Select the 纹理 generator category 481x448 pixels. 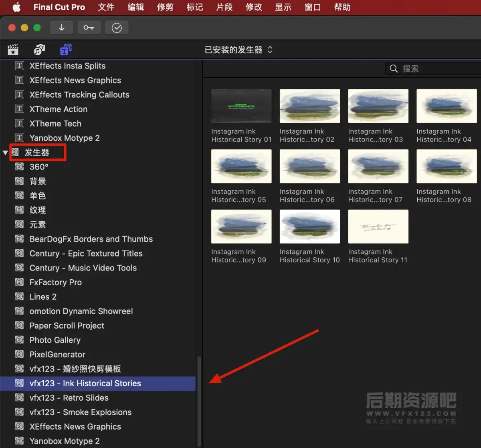pyautogui.click(x=98, y=210)
